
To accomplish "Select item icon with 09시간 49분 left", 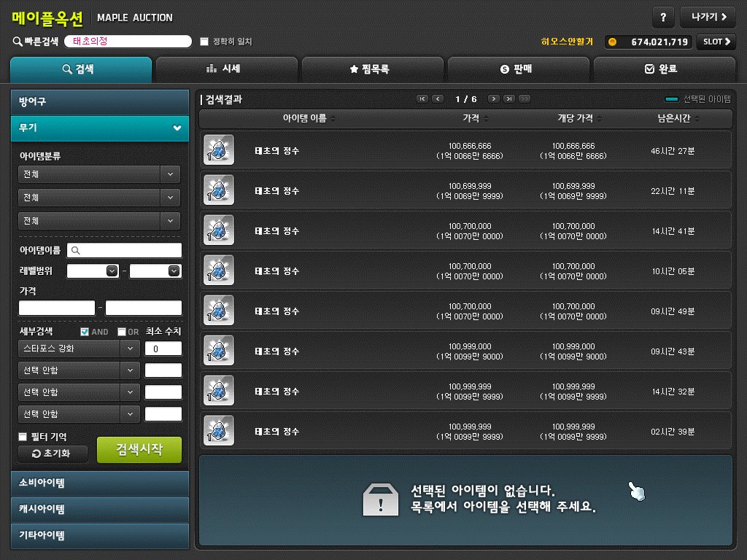I will [x=219, y=310].
